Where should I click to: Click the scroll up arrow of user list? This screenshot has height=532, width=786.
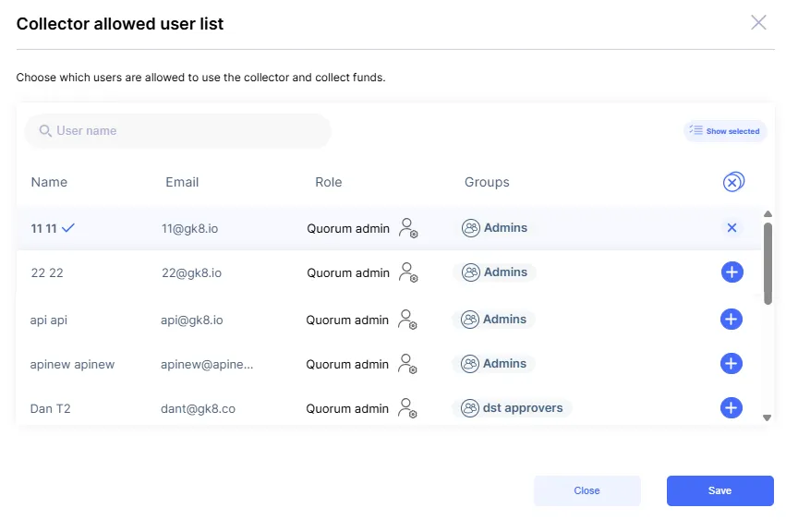click(x=768, y=214)
